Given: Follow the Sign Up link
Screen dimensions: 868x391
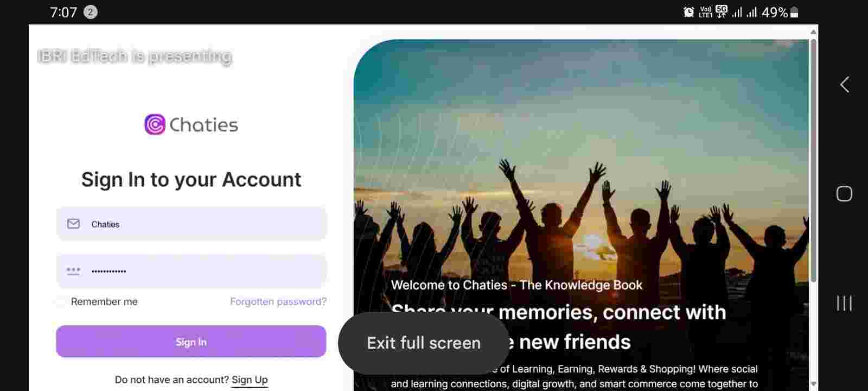Looking at the screenshot, I should click(x=250, y=380).
